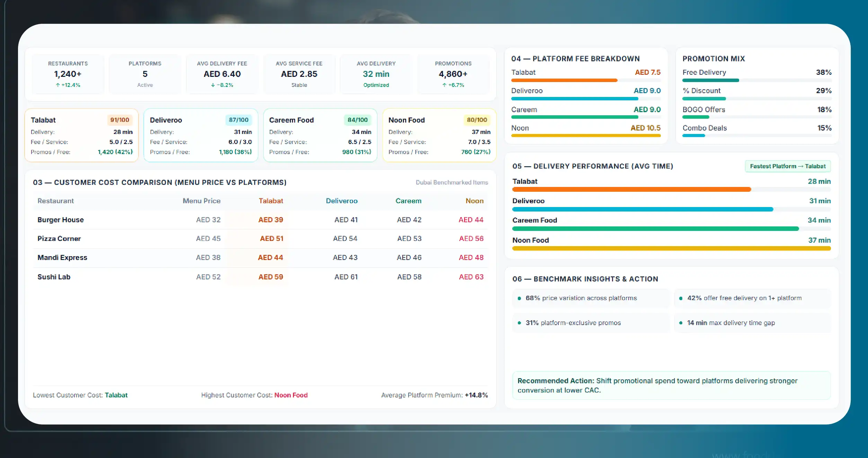868x458 pixels.
Task: Select the Pizza Corner table row name
Action: pyautogui.click(x=59, y=239)
